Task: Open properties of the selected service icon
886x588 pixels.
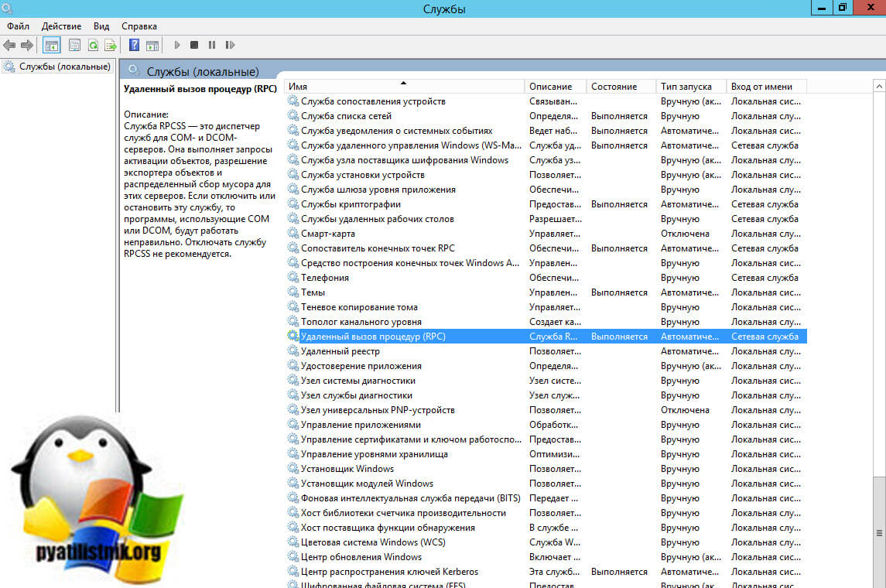Action: click(74, 45)
